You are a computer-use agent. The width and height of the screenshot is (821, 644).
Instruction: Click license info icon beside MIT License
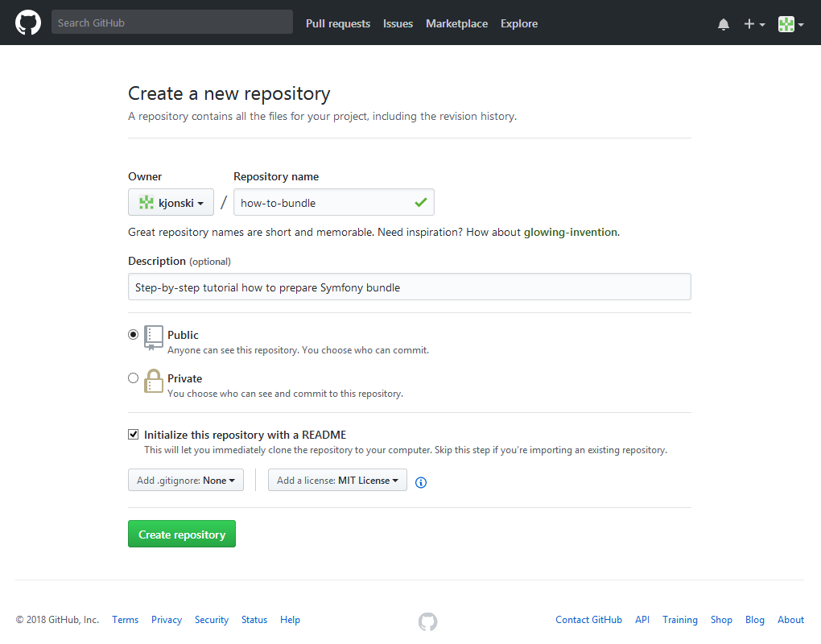click(x=420, y=482)
